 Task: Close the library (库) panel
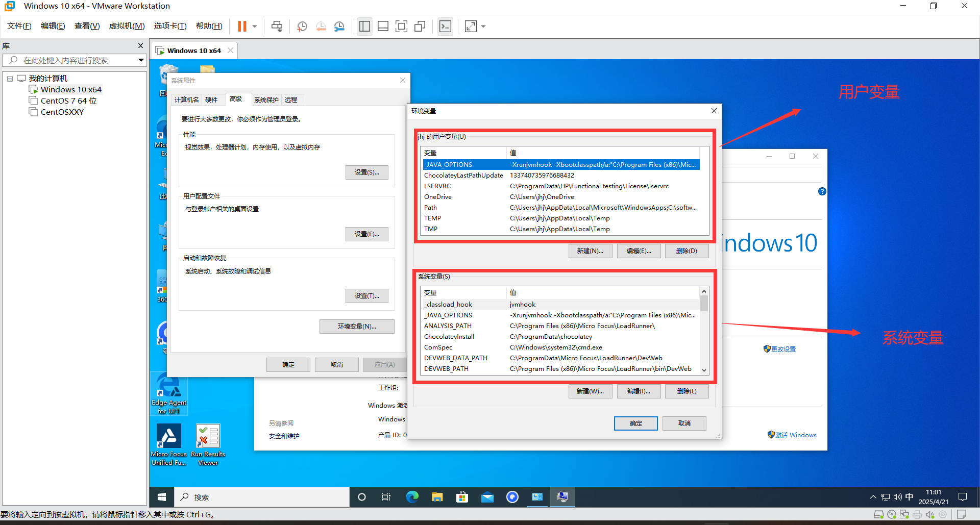tap(140, 46)
